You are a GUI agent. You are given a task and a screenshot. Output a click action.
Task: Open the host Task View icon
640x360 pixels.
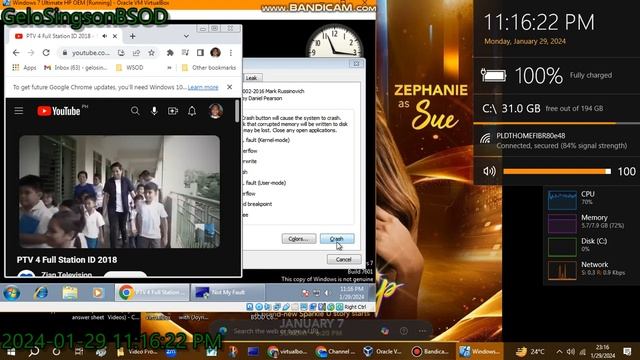click(79, 351)
